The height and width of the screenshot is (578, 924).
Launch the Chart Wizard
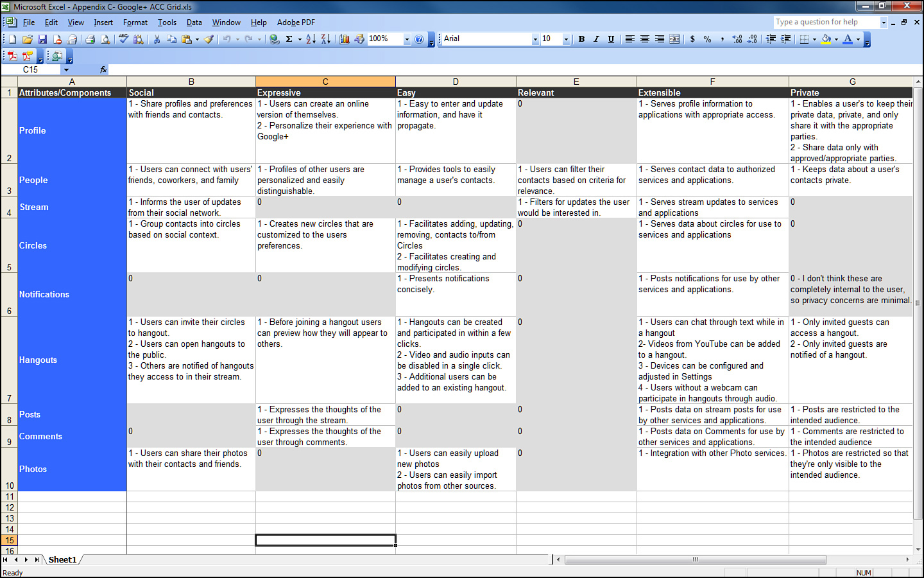coord(345,39)
